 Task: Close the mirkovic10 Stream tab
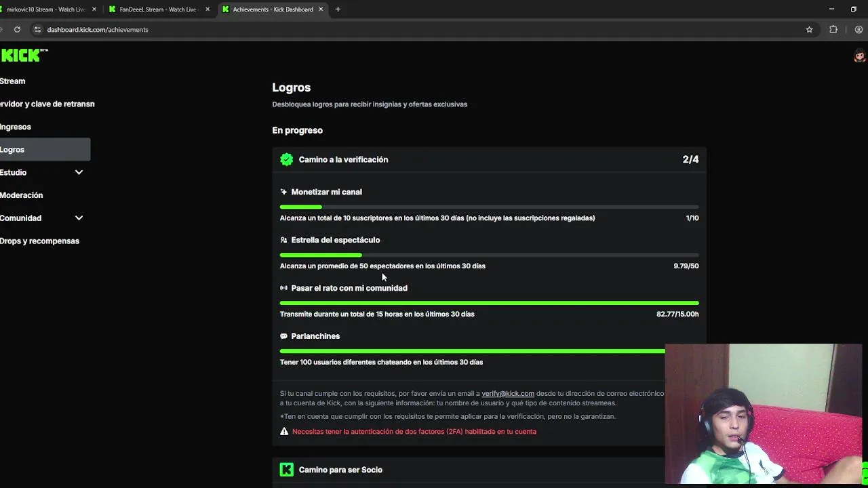point(94,9)
